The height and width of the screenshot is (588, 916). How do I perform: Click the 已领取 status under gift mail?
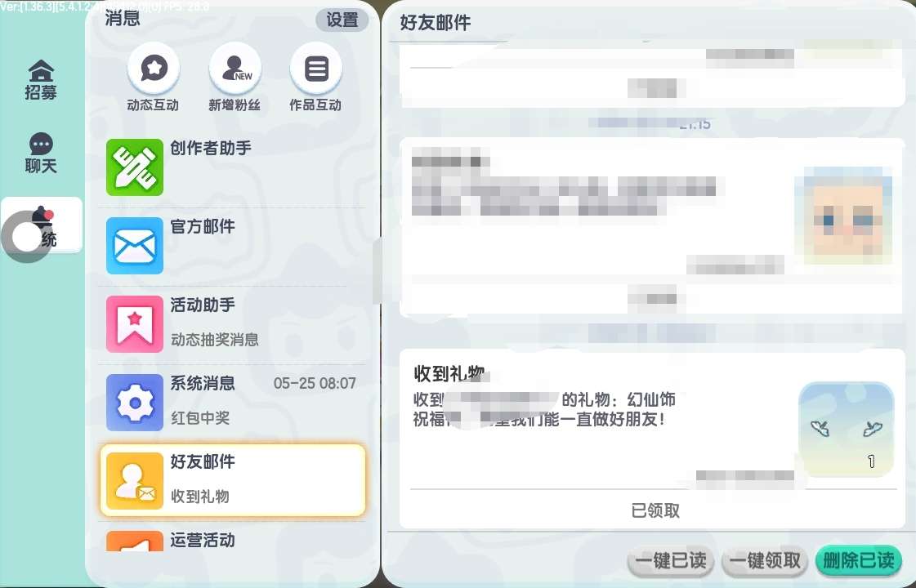655,511
